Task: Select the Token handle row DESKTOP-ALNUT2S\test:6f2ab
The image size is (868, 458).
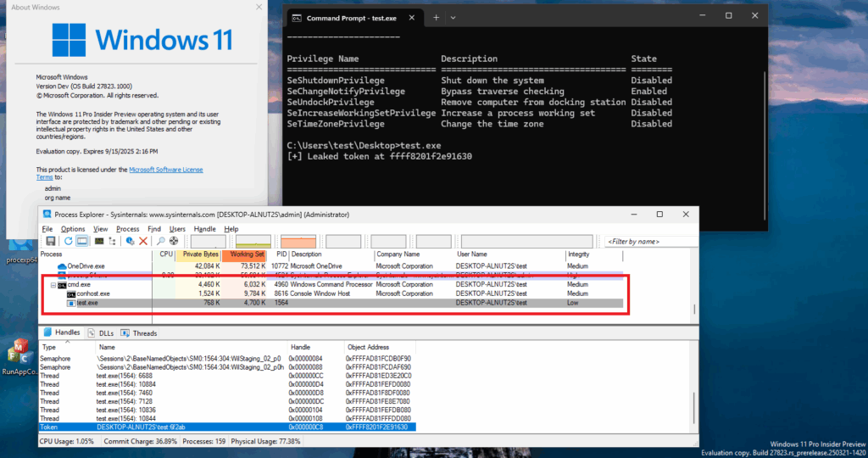Action: pos(227,427)
